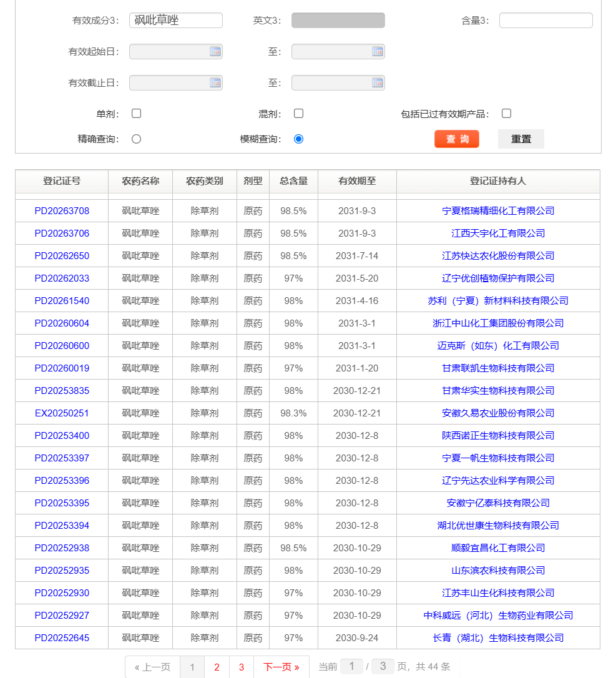Open holder 顺毅宜昌化工有限公司

pyautogui.click(x=498, y=548)
